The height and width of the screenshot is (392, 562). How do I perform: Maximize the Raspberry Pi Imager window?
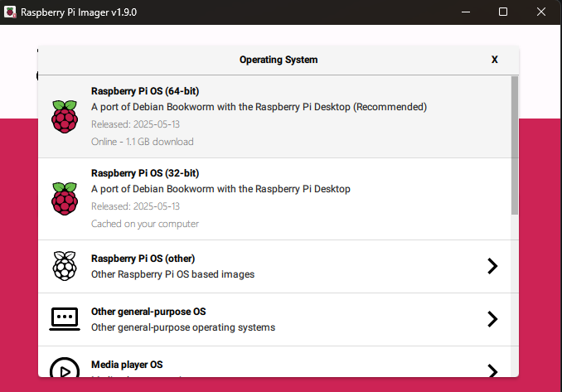click(x=503, y=12)
